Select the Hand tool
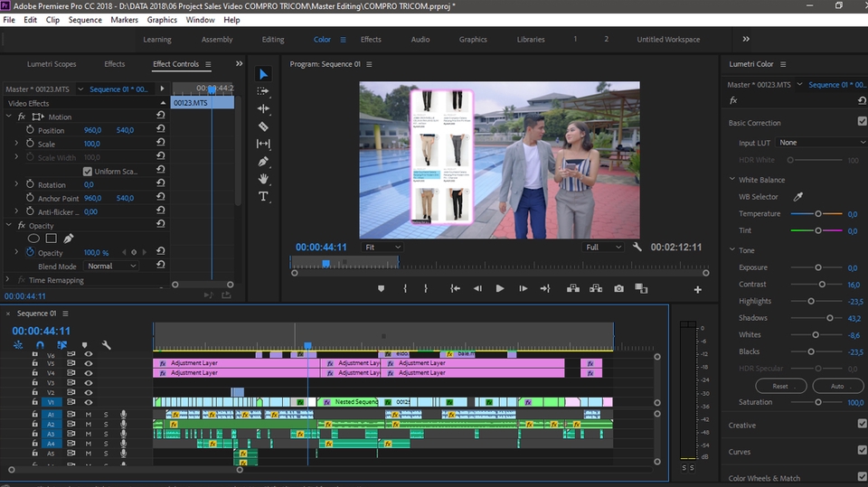This screenshot has width=868, height=487. [263, 179]
